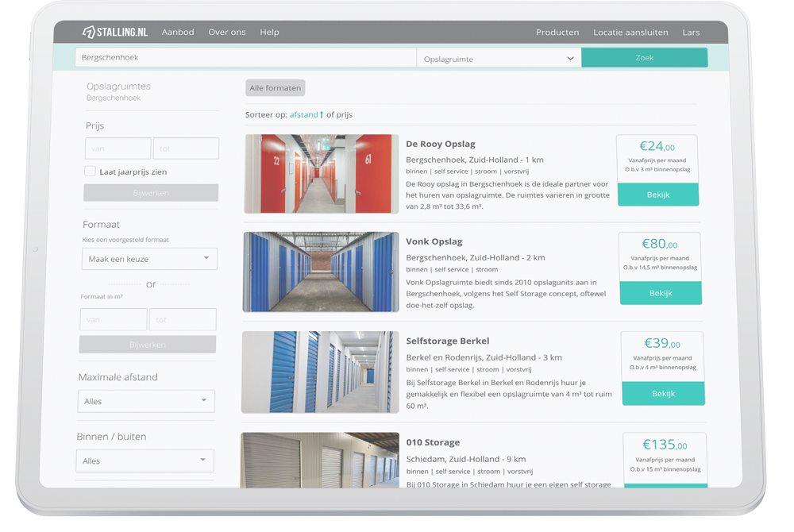This screenshot has width=794, height=532.
Task: Open the Over ons page
Action: pos(227,32)
